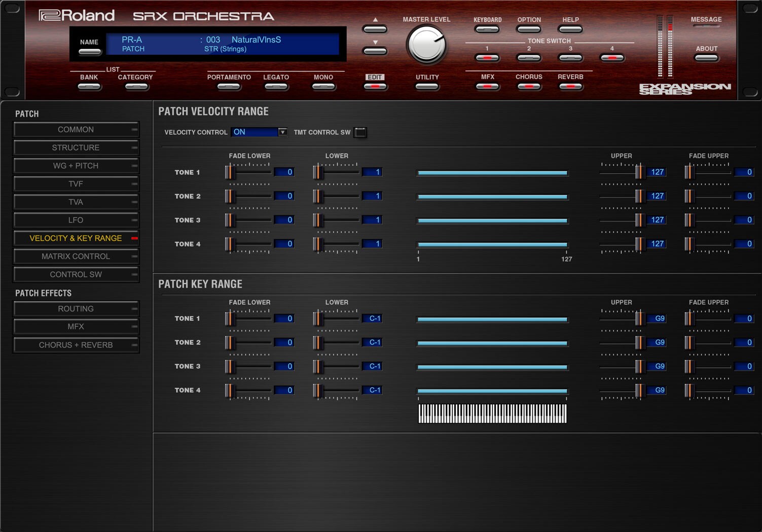Open the CATEGORY list
762x532 pixels.
[x=136, y=87]
